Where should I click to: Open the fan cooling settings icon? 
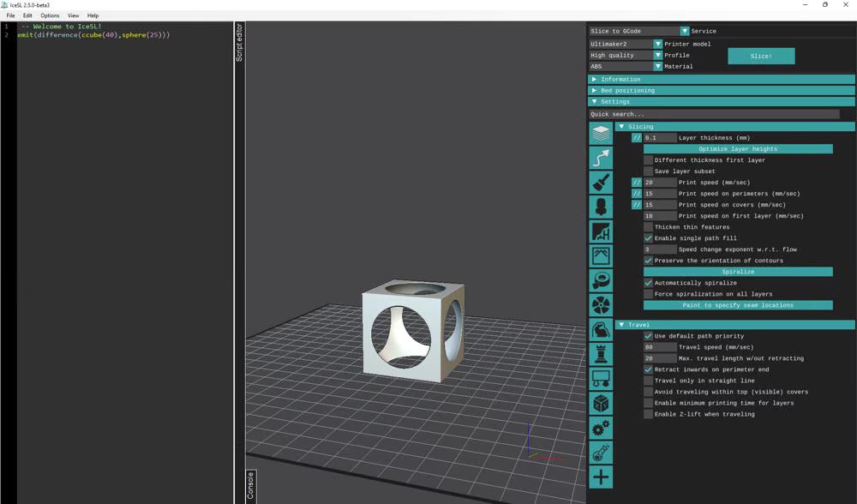(601, 303)
